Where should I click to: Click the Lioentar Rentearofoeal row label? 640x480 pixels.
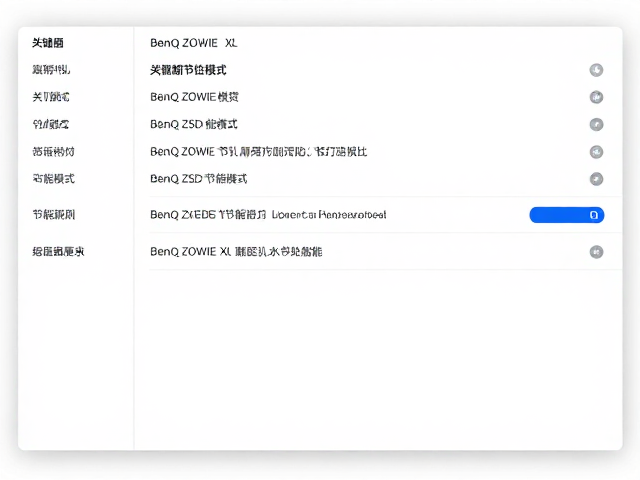[268, 215]
